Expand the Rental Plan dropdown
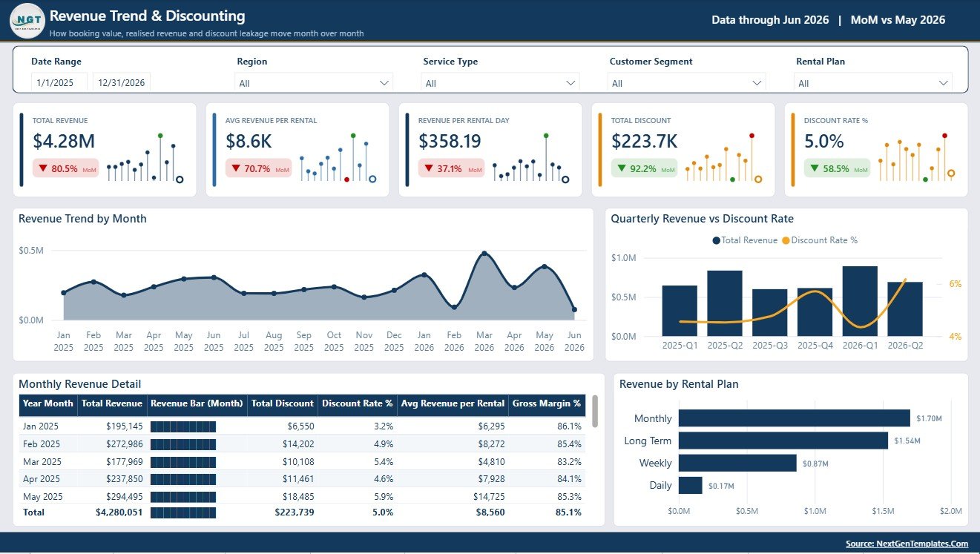 pyautogui.click(x=873, y=83)
